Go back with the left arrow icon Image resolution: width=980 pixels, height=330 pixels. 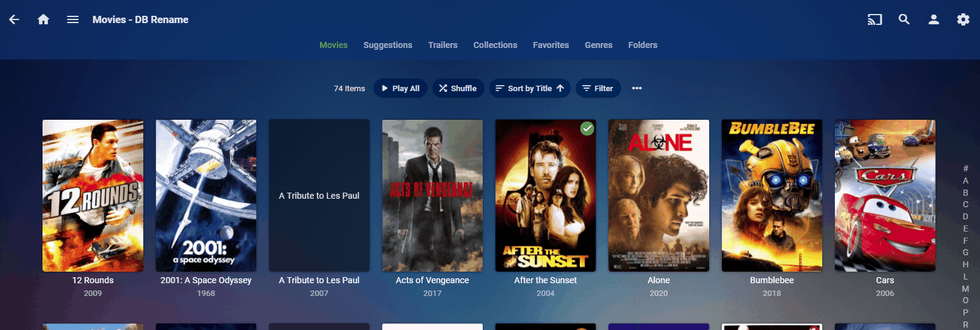pyautogui.click(x=14, y=19)
